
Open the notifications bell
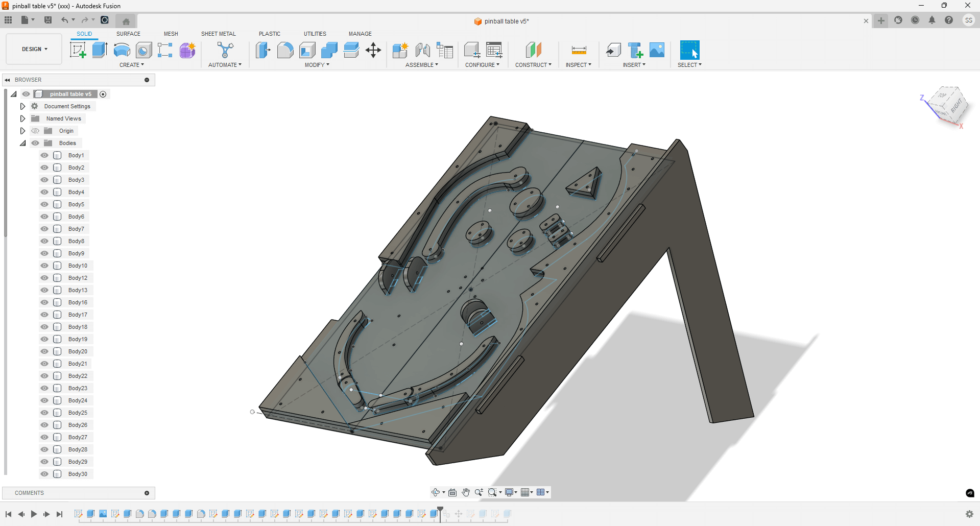click(932, 20)
